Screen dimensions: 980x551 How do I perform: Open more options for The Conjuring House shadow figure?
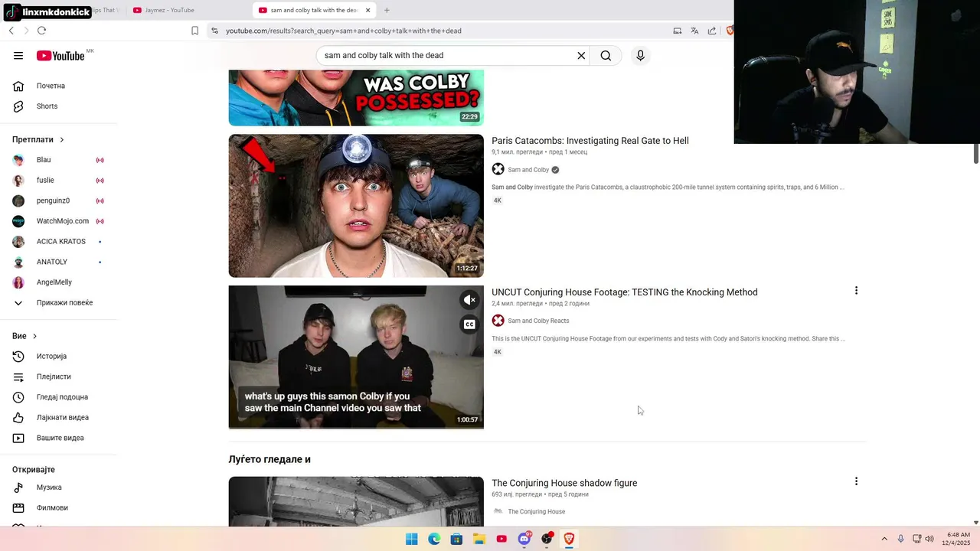(856, 481)
